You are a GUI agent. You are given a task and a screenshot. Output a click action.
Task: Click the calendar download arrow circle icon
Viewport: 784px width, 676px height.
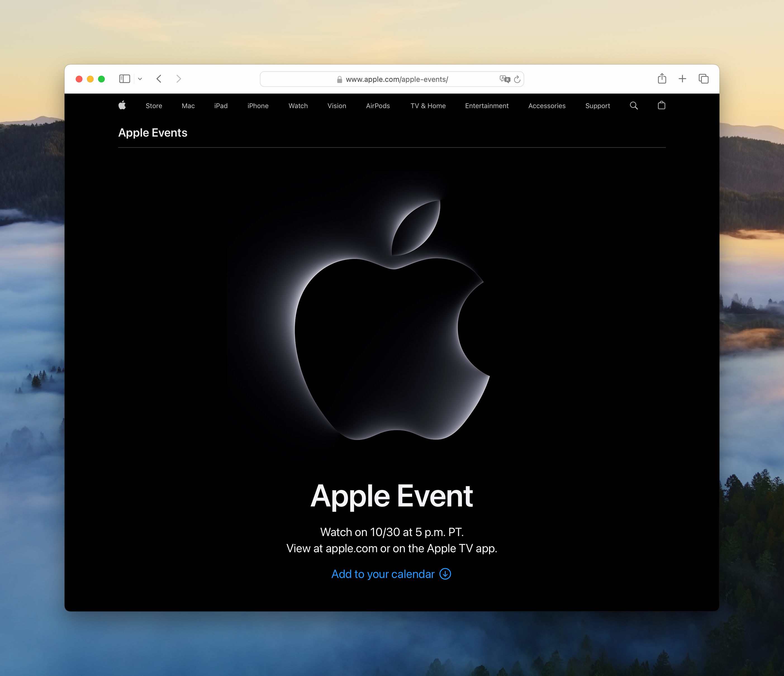[445, 574]
